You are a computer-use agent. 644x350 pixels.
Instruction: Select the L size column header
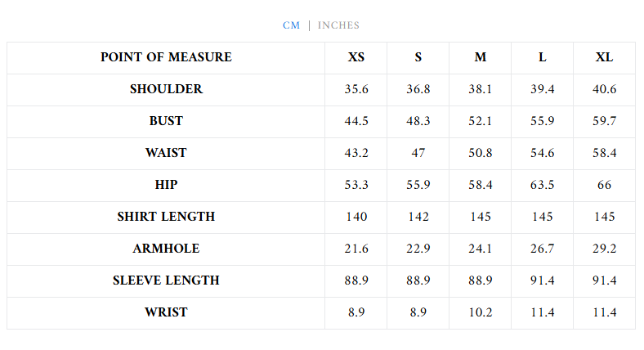[x=543, y=57]
